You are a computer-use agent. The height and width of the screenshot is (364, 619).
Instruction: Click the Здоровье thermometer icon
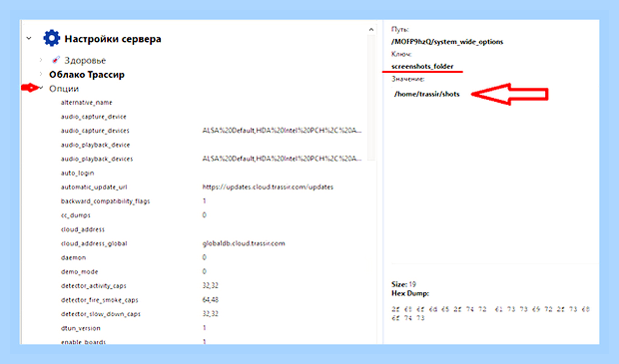click(56, 60)
